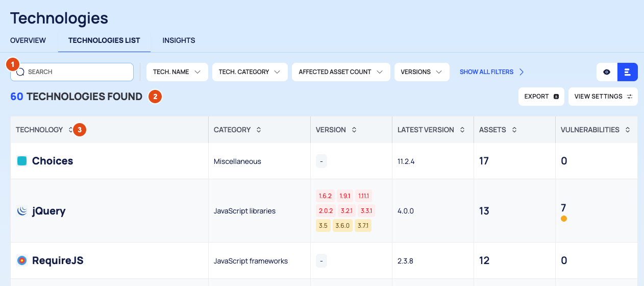
Task: Click jQuery version tag 3.2.1
Action: [346, 210]
